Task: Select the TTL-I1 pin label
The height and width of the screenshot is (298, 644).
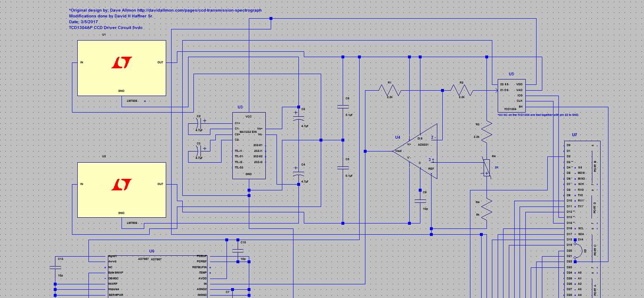Action: tap(239, 151)
